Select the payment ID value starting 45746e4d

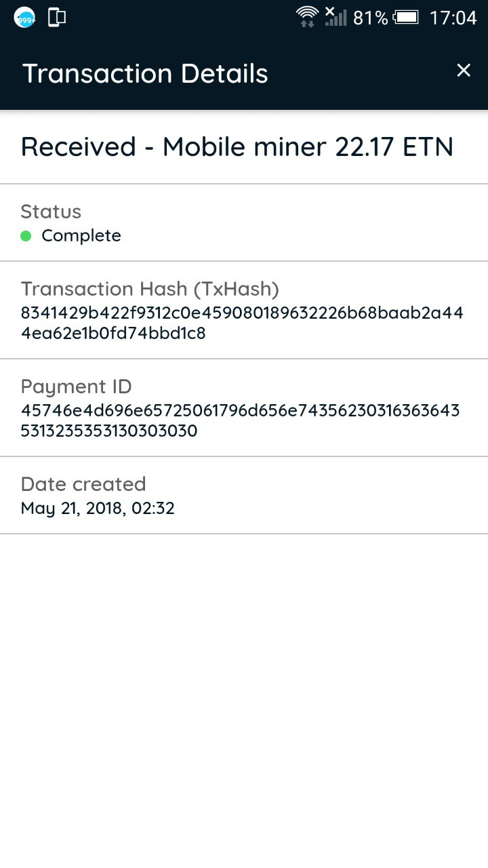click(x=240, y=420)
